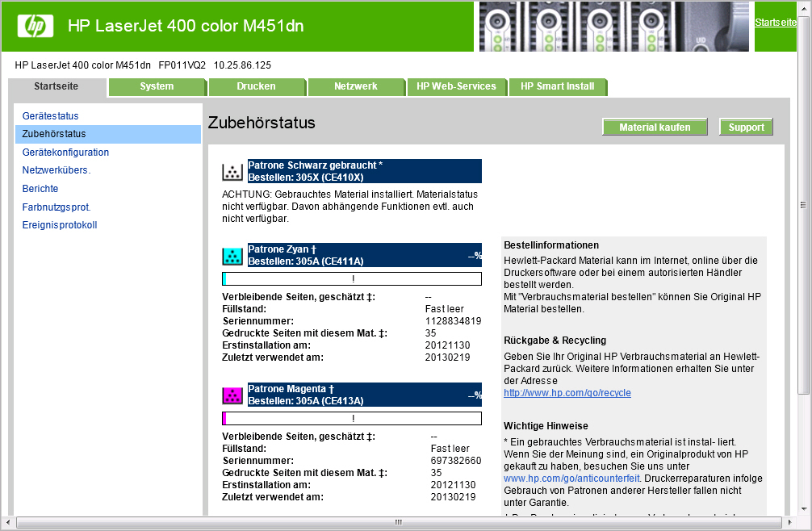This screenshot has height=531, width=812.
Task: Open the Netzwerk tab
Action: 356,86
